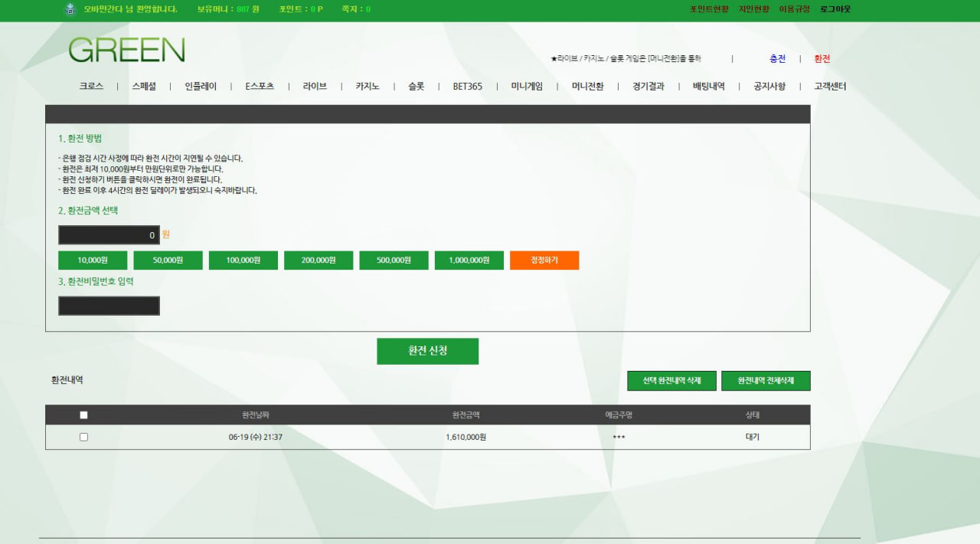Click the GREEN site logo
The width and height of the screenshot is (980, 544).
[126, 51]
